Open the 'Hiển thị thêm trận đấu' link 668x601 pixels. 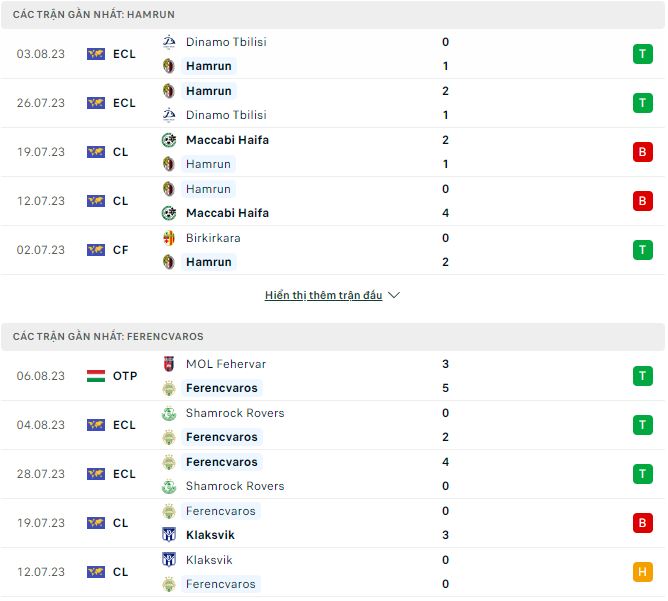323,296
